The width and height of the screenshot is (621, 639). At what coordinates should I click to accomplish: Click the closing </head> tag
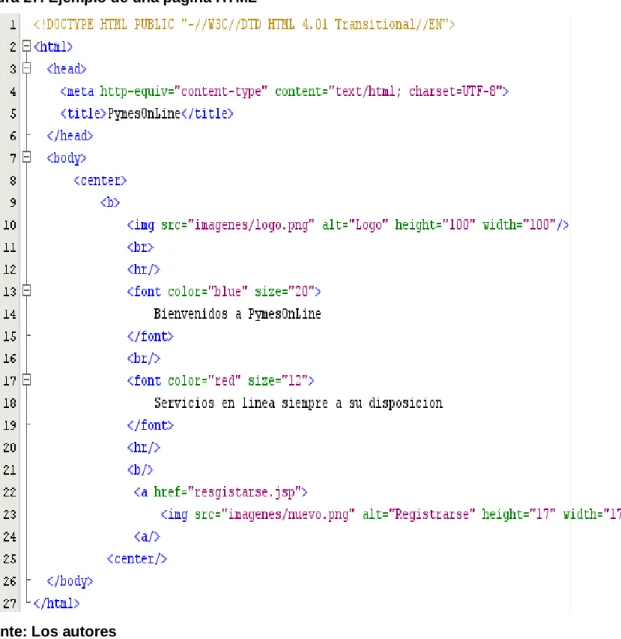(70, 136)
